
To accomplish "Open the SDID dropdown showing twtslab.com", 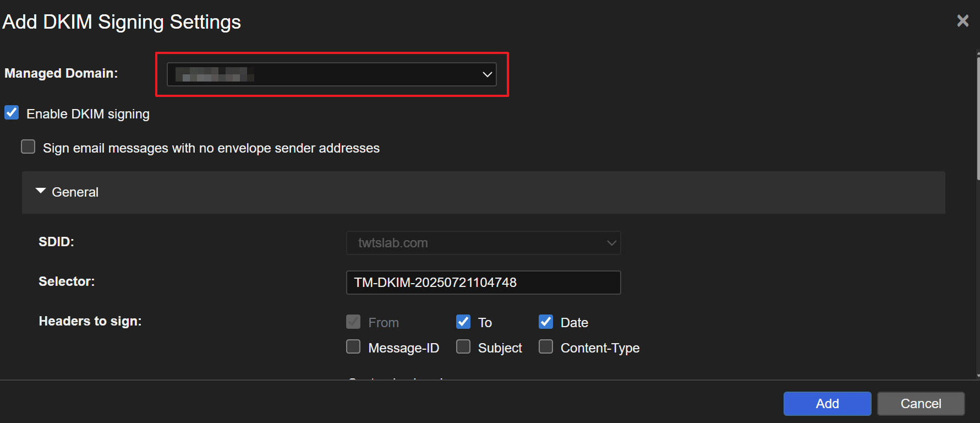I will 483,243.
